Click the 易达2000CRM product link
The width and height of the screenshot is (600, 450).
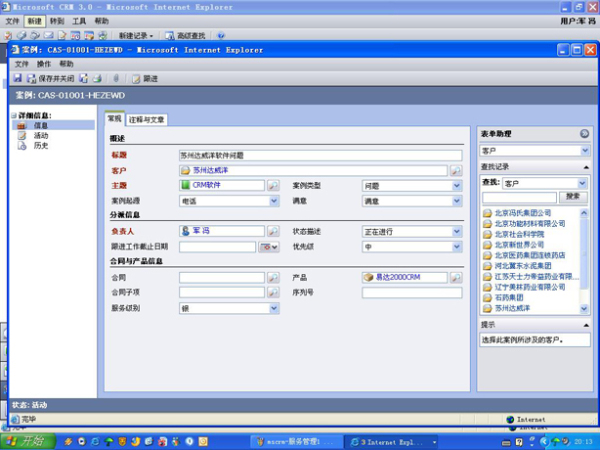(x=398, y=277)
